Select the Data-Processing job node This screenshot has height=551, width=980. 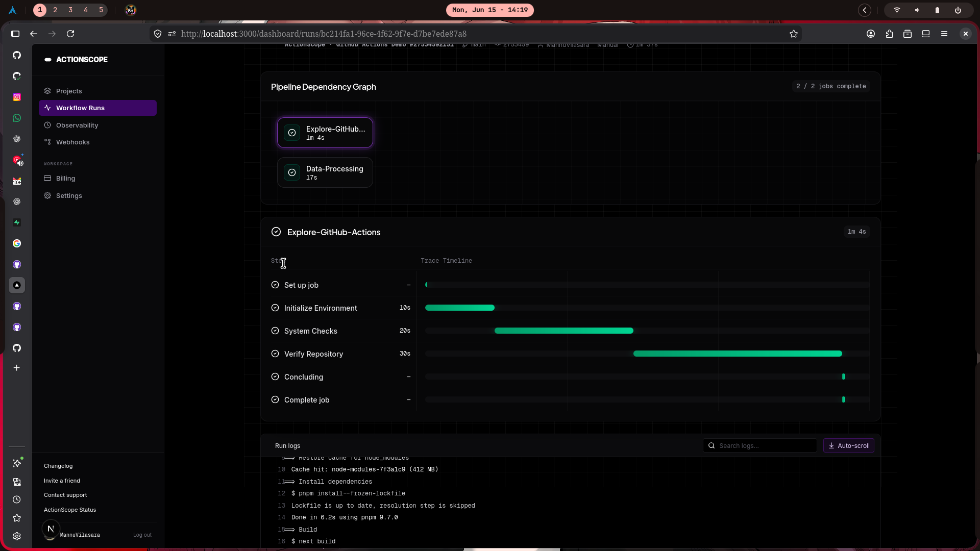(325, 172)
